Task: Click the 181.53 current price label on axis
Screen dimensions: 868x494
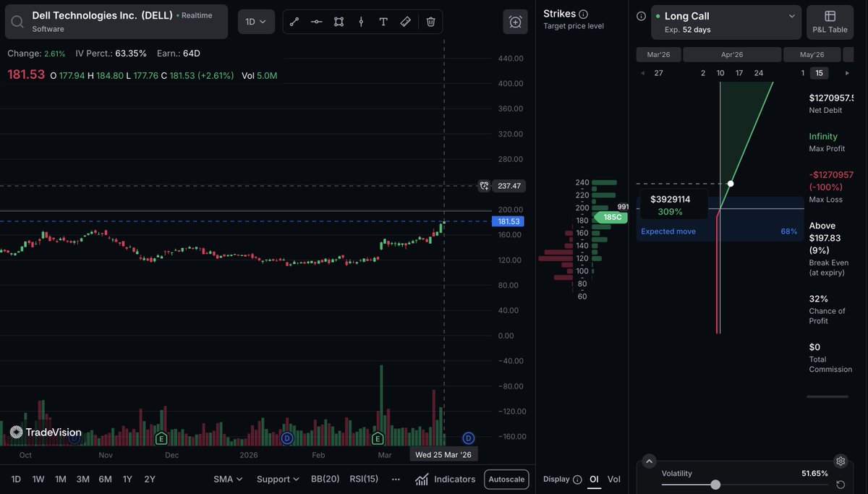Action: (507, 221)
